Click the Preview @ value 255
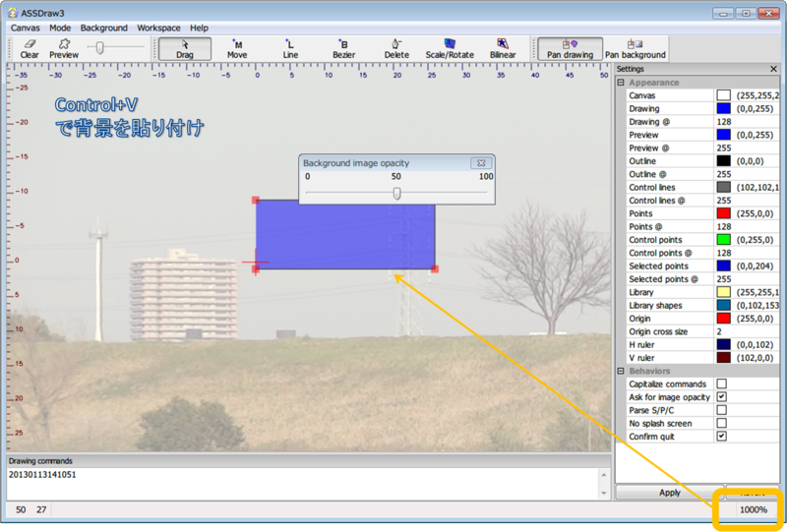Screen dimensions: 787x532 click(x=724, y=148)
